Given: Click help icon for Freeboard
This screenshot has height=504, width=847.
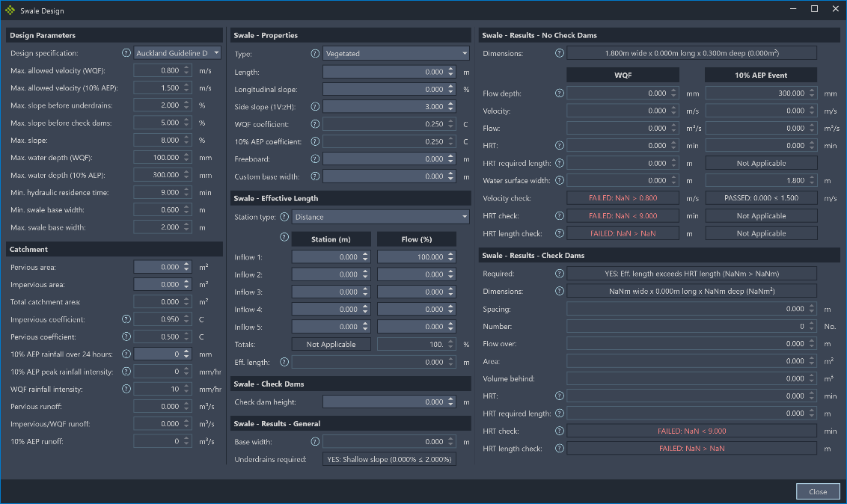Looking at the screenshot, I should 315,159.
